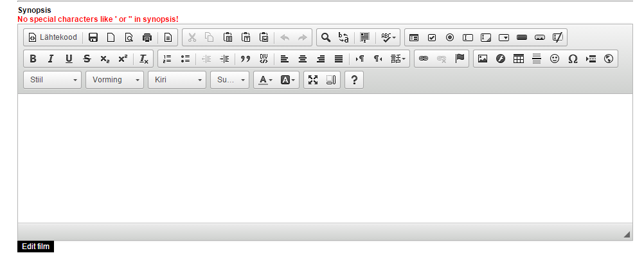This screenshot has width=644, height=262.
Task: Click the Print icon
Action: click(147, 37)
